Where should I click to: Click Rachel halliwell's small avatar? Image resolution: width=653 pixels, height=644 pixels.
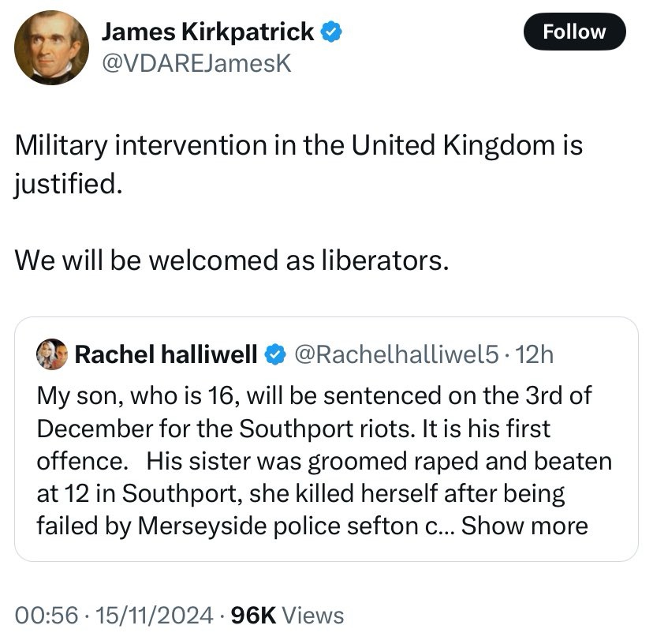click(x=52, y=355)
